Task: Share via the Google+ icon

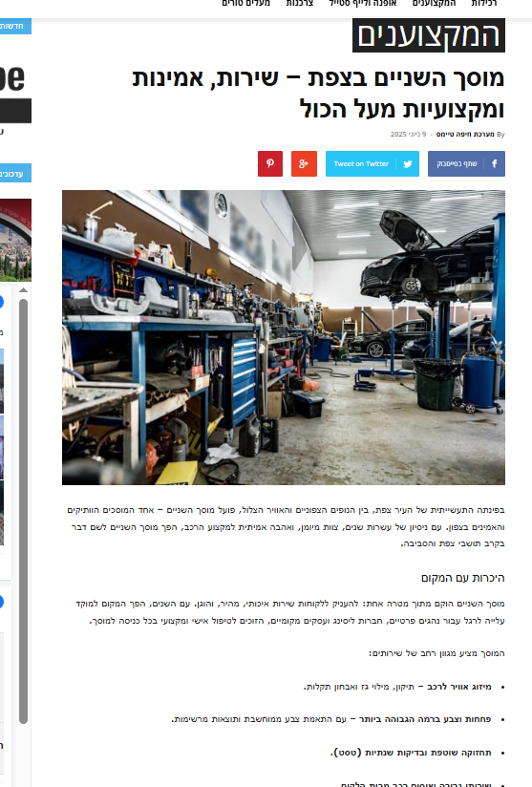Action: tap(304, 163)
